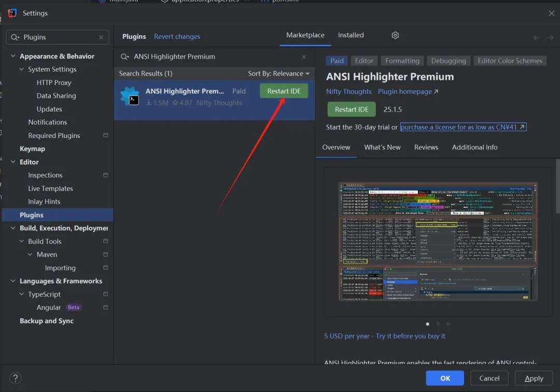This screenshot has height=392, width=560.
Task: Open the purchase a license link
Action: pyautogui.click(x=463, y=127)
